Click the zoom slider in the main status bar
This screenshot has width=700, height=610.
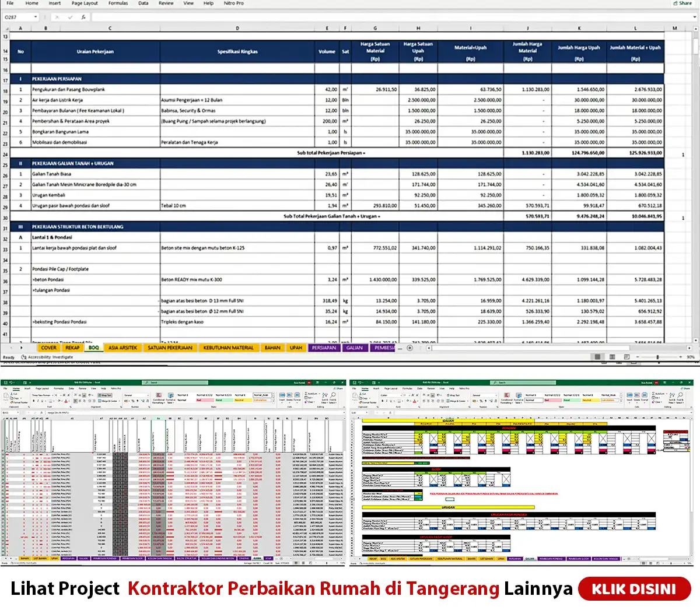click(658, 357)
